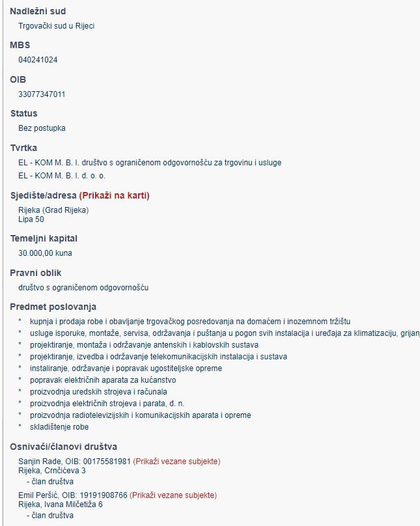Click "proizvodnja uredskih strojeva i računala" item
Viewport: 420px width, 526px height.
pos(98,392)
